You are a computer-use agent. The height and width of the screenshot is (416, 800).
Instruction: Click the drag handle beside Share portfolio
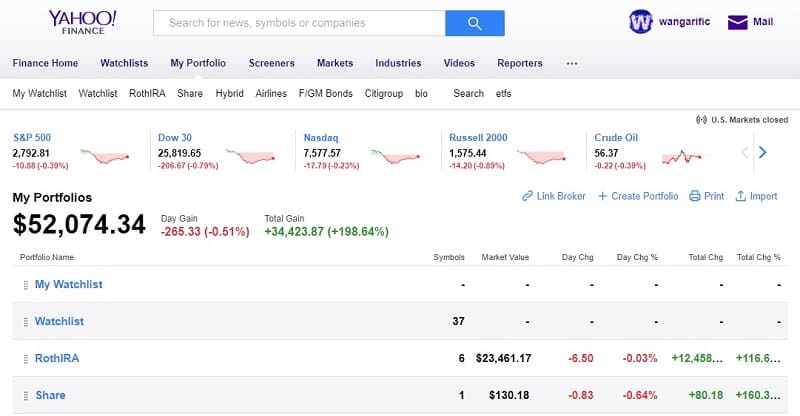(x=26, y=395)
